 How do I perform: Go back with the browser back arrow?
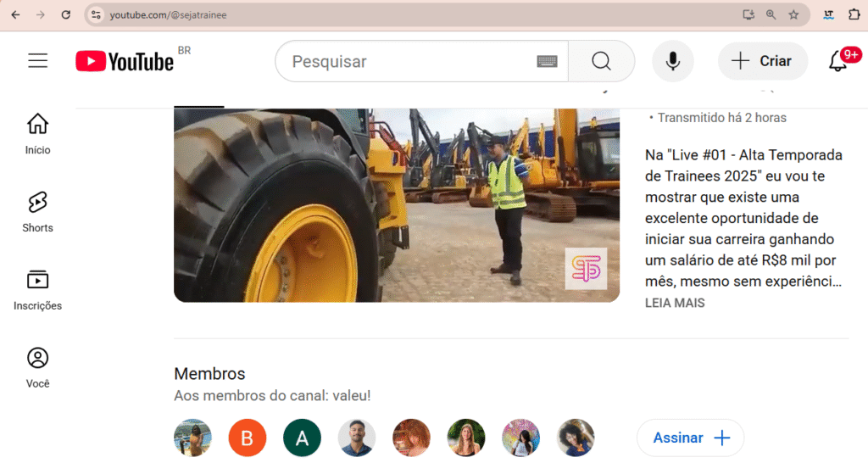pyautogui.click(x=15, y=15)
